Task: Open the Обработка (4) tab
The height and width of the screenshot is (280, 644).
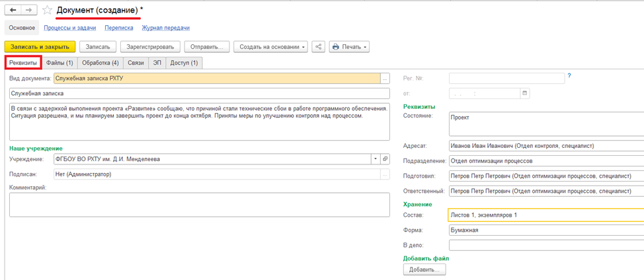Action: tap(101, 63)
